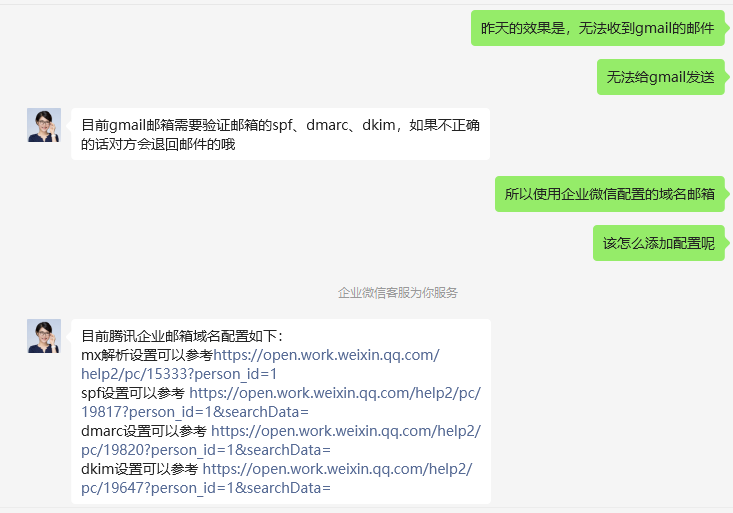Select the message '昨天的效果是，无法收到gmail的邮件'
The image size is (733, 513).
click(597, 28)
